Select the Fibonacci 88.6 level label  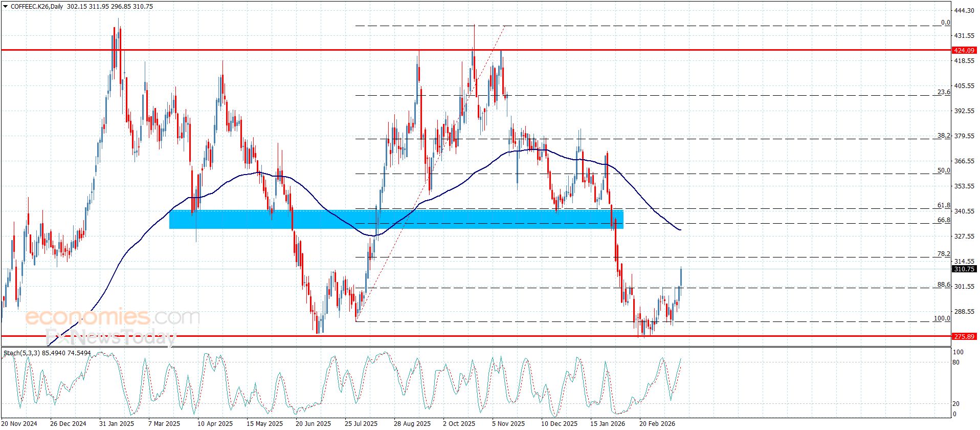tap(944, 285)
